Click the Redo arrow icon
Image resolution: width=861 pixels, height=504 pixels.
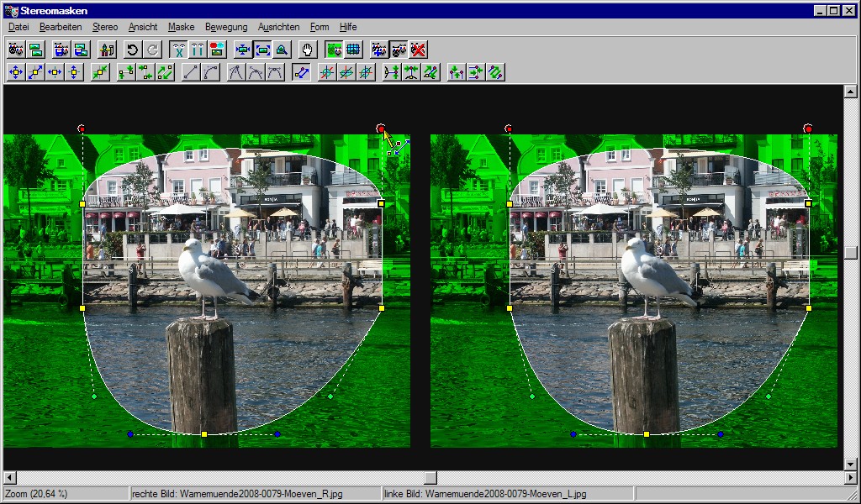click(x=152, y=50)
